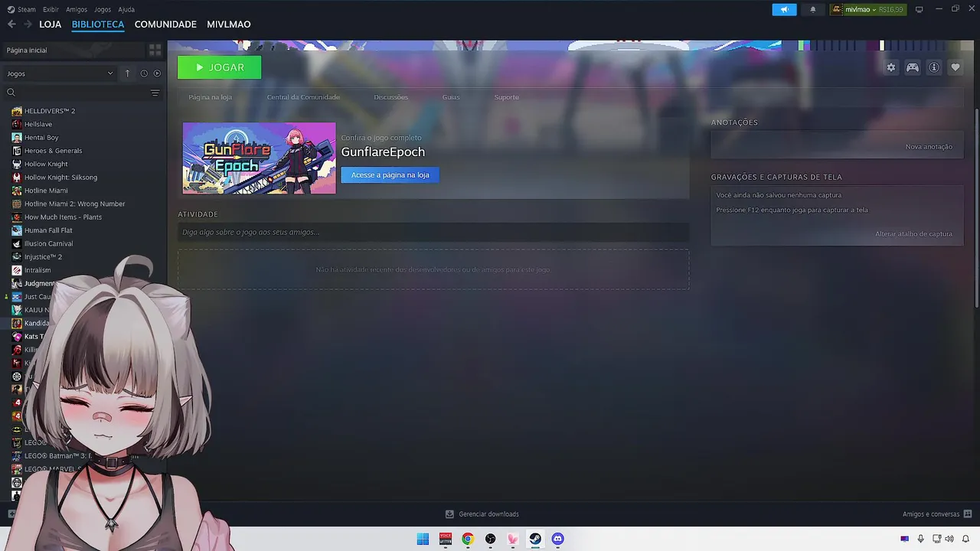Open game settings gear icon
Screen dimensions: 980x551
click(891, 67)
